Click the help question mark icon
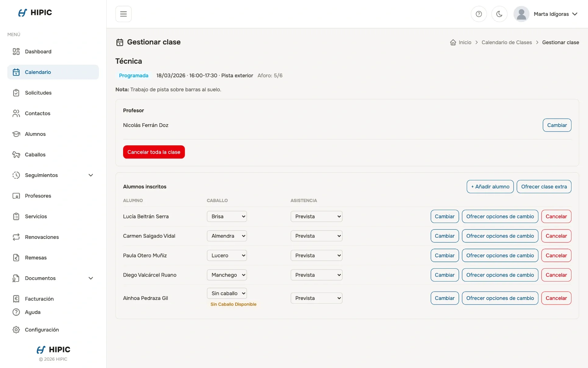The image size is (588, 368). point(479,14)
